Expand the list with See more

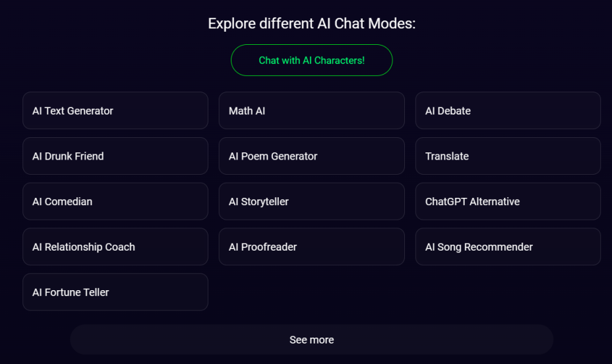(311, 340)
